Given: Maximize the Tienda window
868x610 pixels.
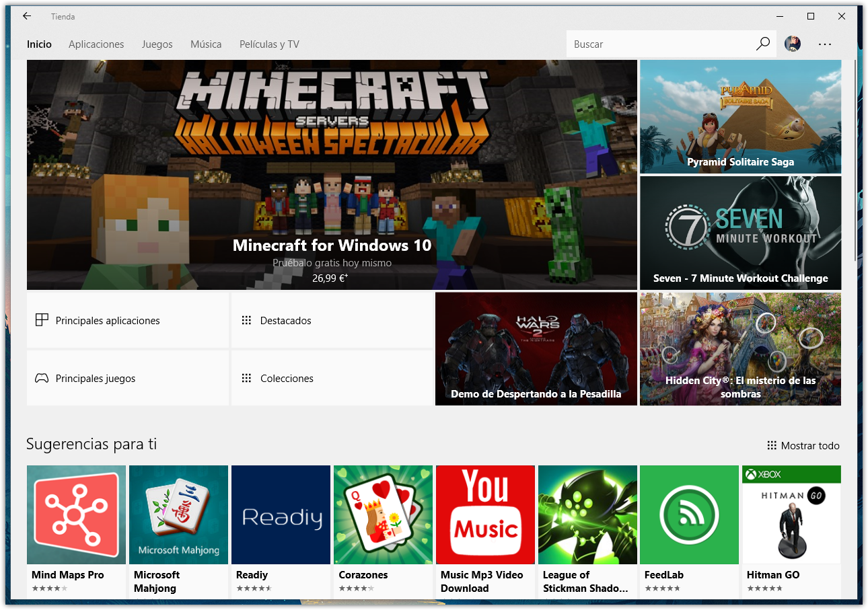Looking at the screenshot, I should point(811,16).
